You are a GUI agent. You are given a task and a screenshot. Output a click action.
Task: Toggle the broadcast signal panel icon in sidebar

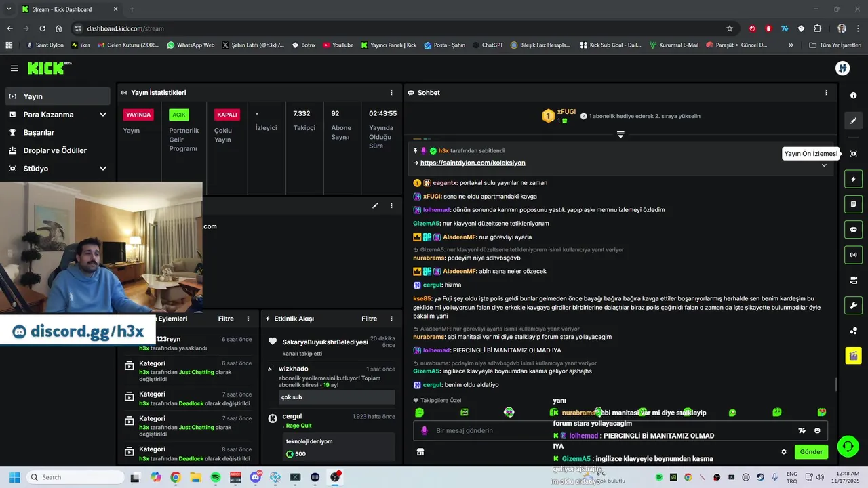854,255
